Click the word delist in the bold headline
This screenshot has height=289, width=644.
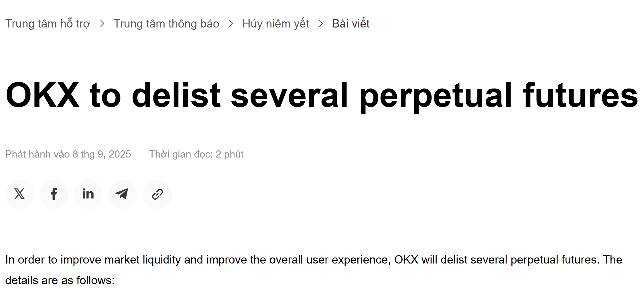coord(176,95)
